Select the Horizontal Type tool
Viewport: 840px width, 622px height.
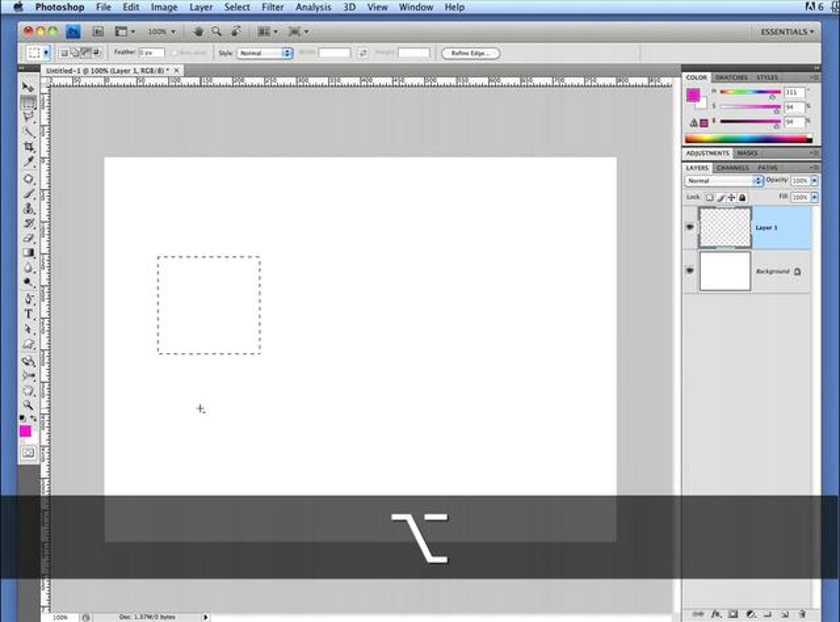28,314
